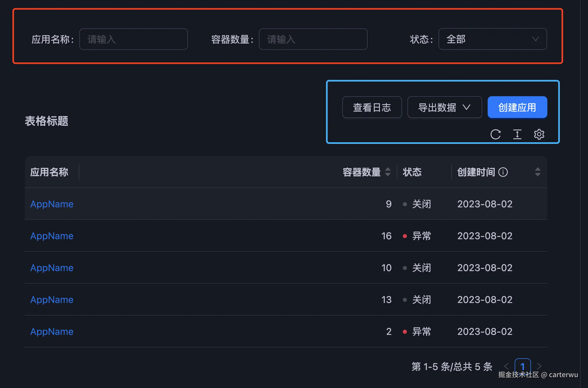Go to next page arrow
The image size is (588, 388).
click(539, 366)
